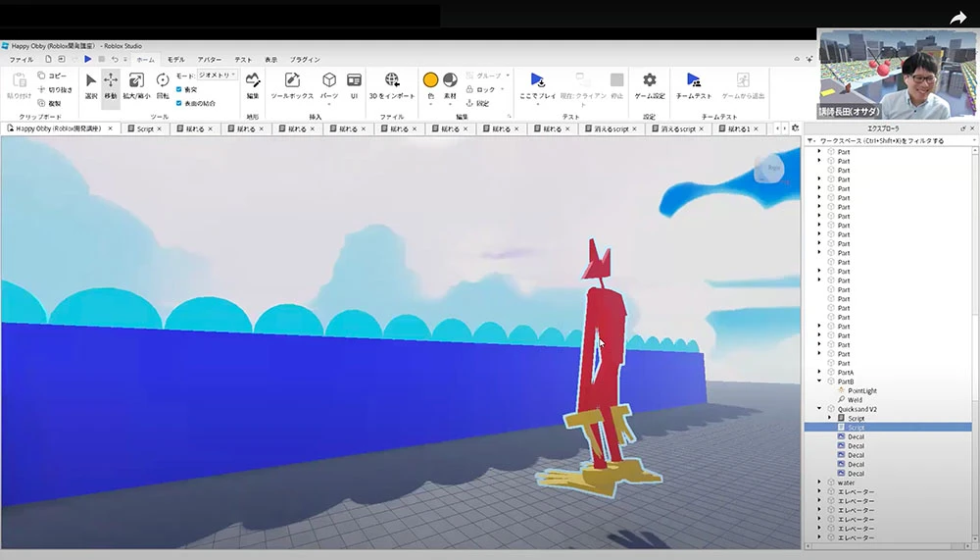The height and width of the screenshot is (560, 980).
Task: Show next document tabs with right arrow
Action: tap(785, 128)
